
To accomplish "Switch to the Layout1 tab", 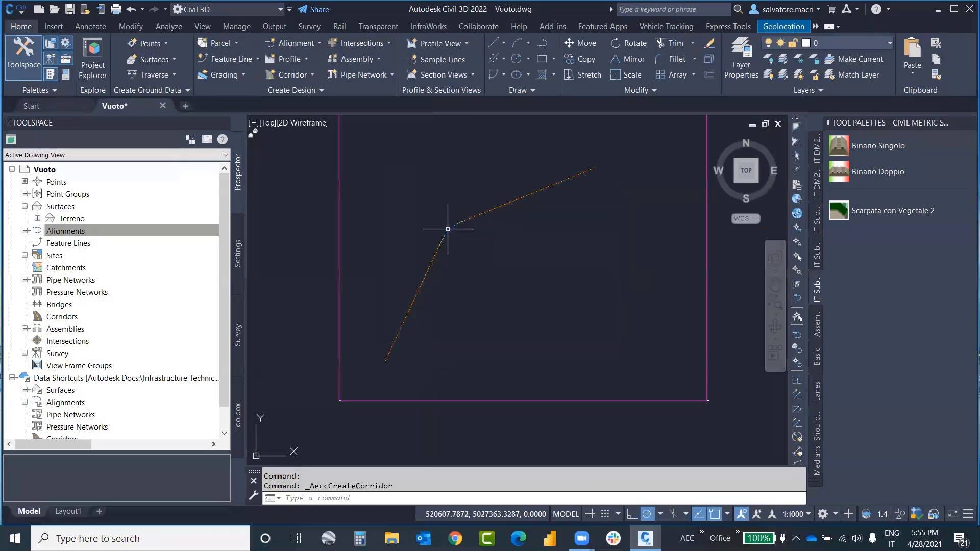I will click(x=68, y=511).
